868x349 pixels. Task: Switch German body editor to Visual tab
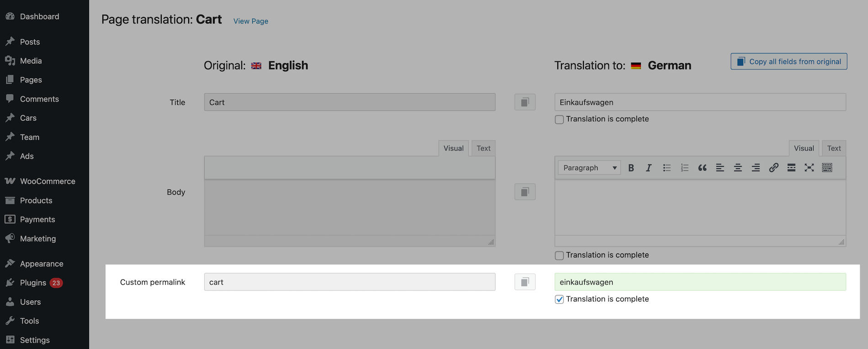(x=804, y=148)
